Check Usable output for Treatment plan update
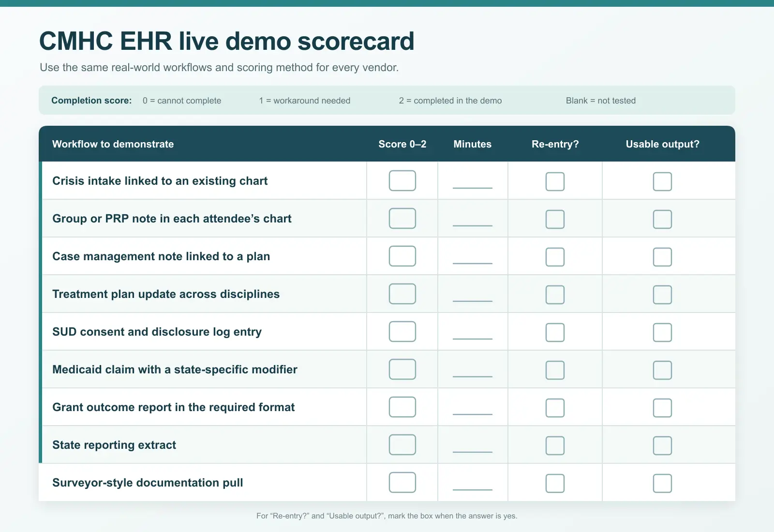This screenshot has width=774, height=532. [x=662, y=295]
